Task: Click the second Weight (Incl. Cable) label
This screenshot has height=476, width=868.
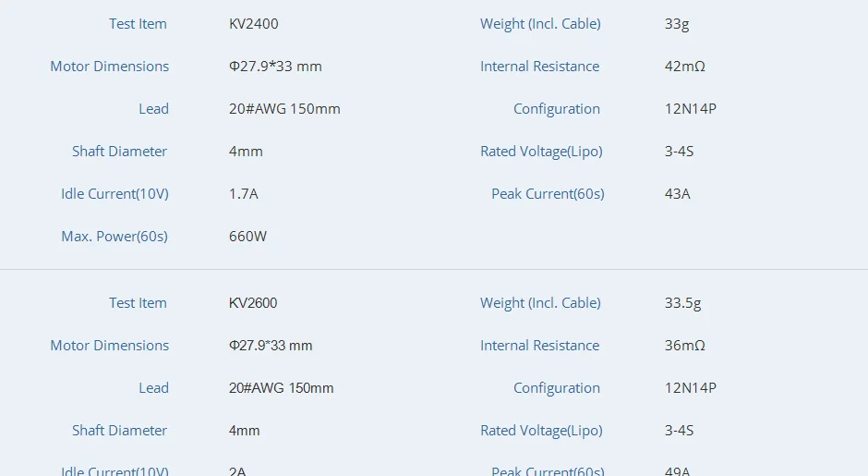Action: [x=540, y=303]
